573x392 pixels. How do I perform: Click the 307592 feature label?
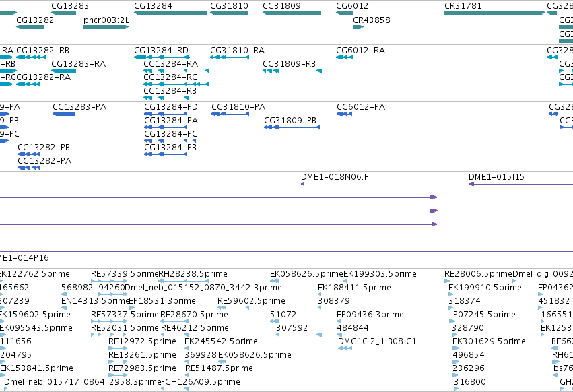[292, 328]
